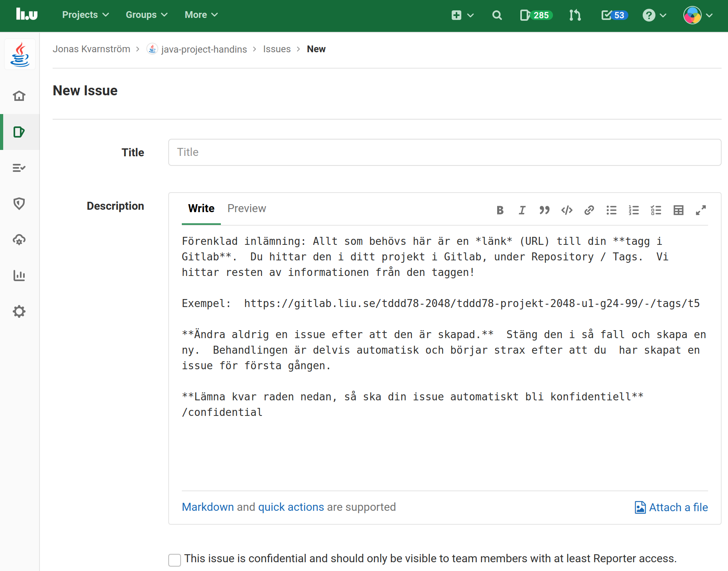Open the search magnifier icon
728x571 pixels.
497,15
